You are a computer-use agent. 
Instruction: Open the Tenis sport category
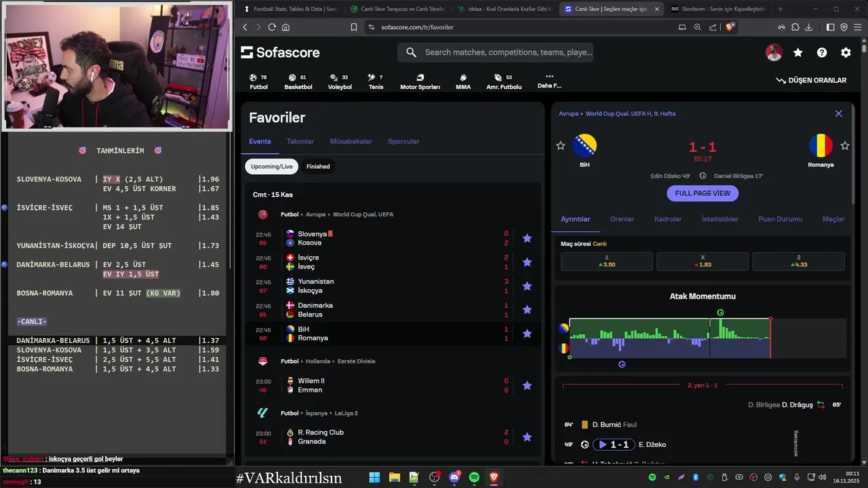pos(376,81)
